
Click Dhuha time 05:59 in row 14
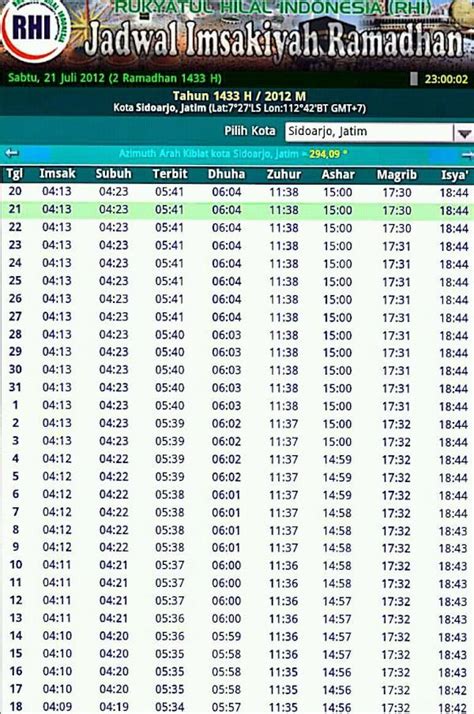pyautogui.click(x=226, y=636)
